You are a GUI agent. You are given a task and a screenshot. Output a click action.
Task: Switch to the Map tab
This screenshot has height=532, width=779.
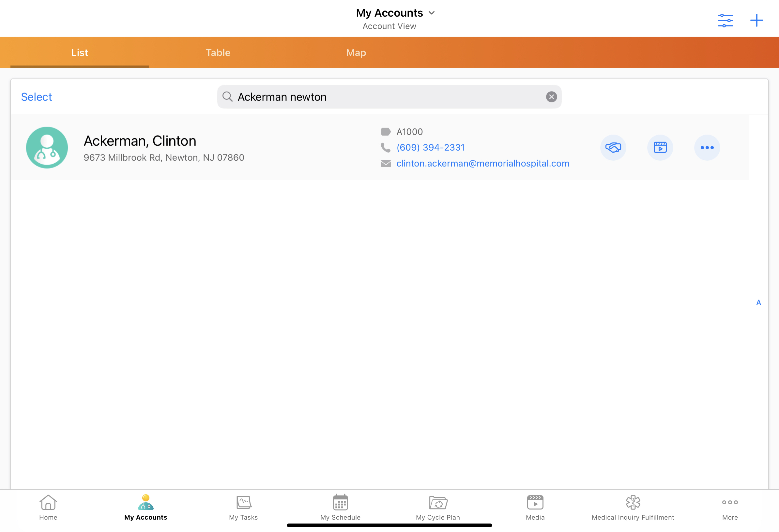(x=356, y=52)
